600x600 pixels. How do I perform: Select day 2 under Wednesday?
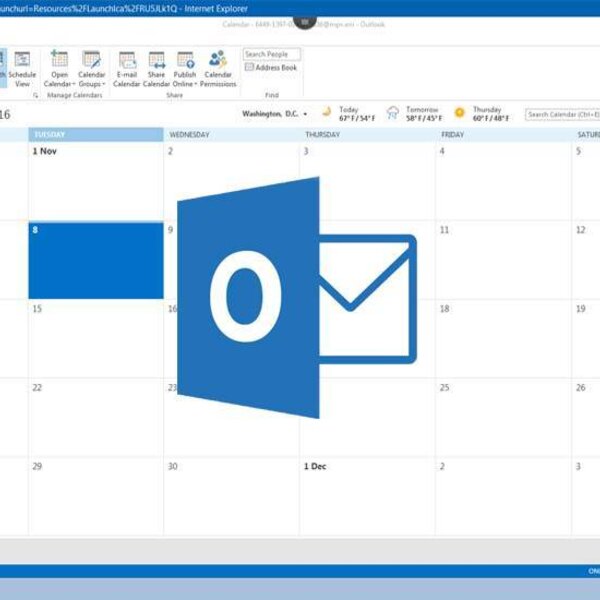pyautogui.click(x=231, y=181)
